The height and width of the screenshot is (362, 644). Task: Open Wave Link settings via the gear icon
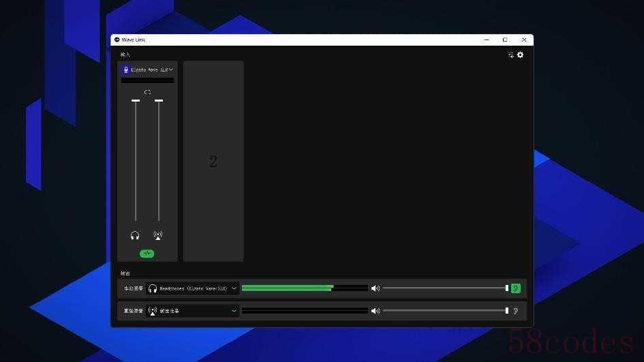[x=521, y=55]
